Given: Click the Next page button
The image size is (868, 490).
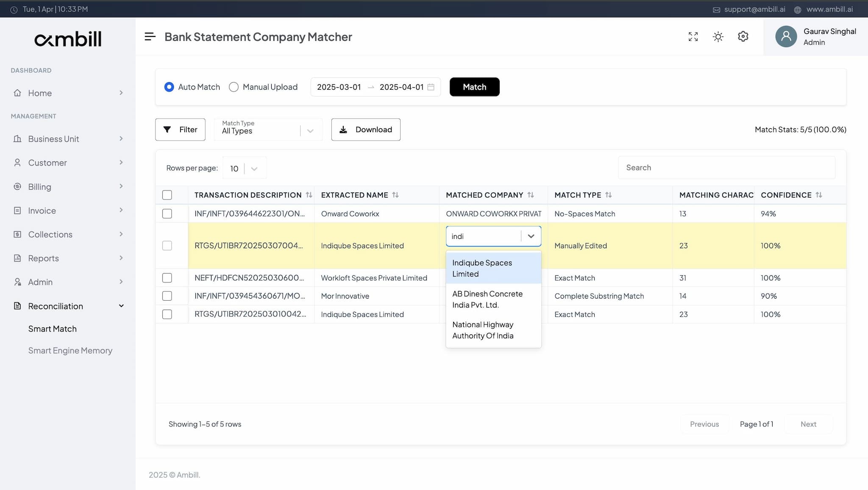Looking at the screenshot, I should (808, 424).
